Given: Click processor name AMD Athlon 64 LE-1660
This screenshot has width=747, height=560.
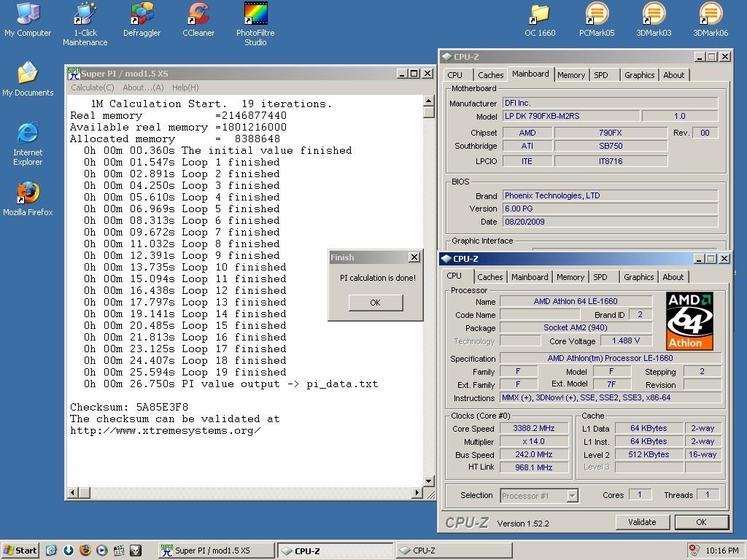Looking at the screenshot, I should click(576, 301).
